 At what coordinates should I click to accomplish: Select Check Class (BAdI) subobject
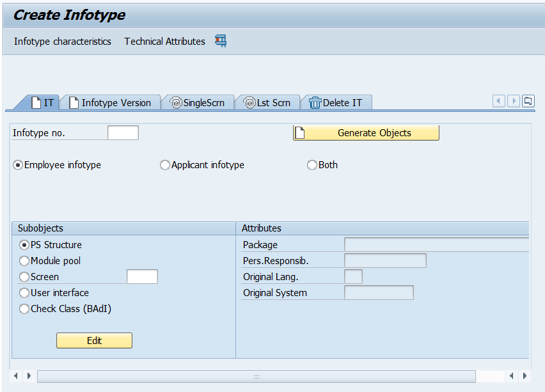tap(24, 308)
